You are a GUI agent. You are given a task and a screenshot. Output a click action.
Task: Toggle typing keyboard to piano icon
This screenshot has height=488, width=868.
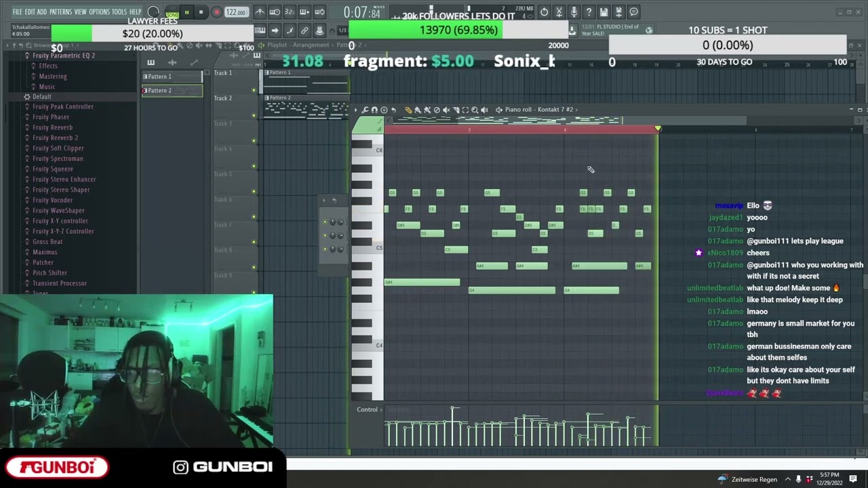260,30
